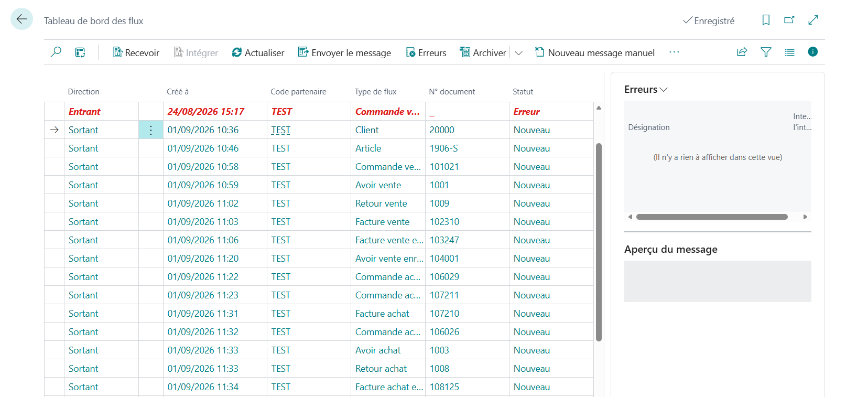
Task: Open the search magnifier icon
Action: coord(56,52)
